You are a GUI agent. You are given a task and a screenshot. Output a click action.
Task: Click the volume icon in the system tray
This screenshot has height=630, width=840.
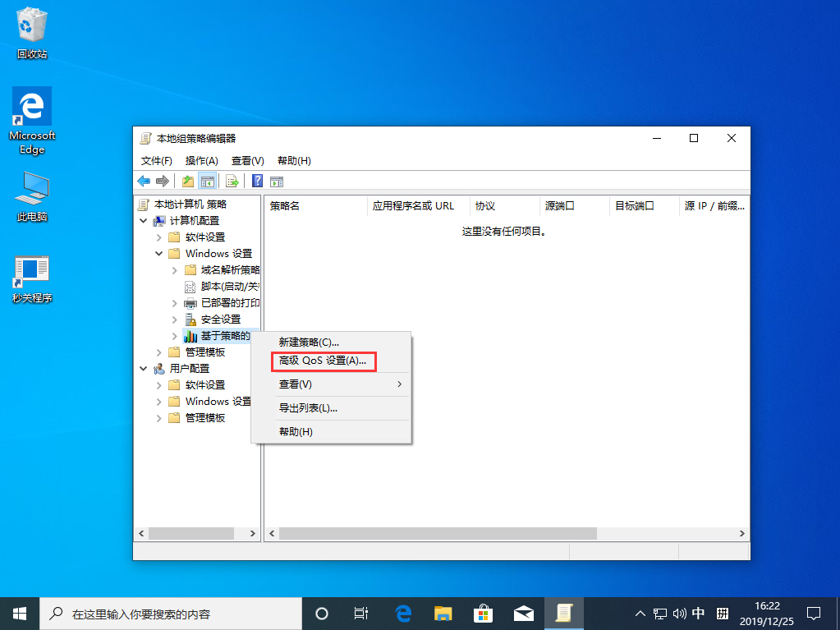pyautogui.click(x=678, y=613)
